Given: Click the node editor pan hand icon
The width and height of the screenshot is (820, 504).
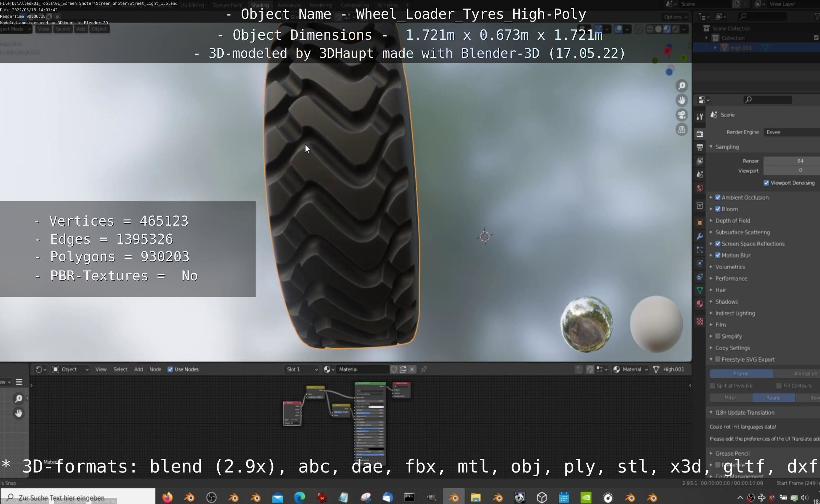Looking at the screenshot, I should 19,413.
